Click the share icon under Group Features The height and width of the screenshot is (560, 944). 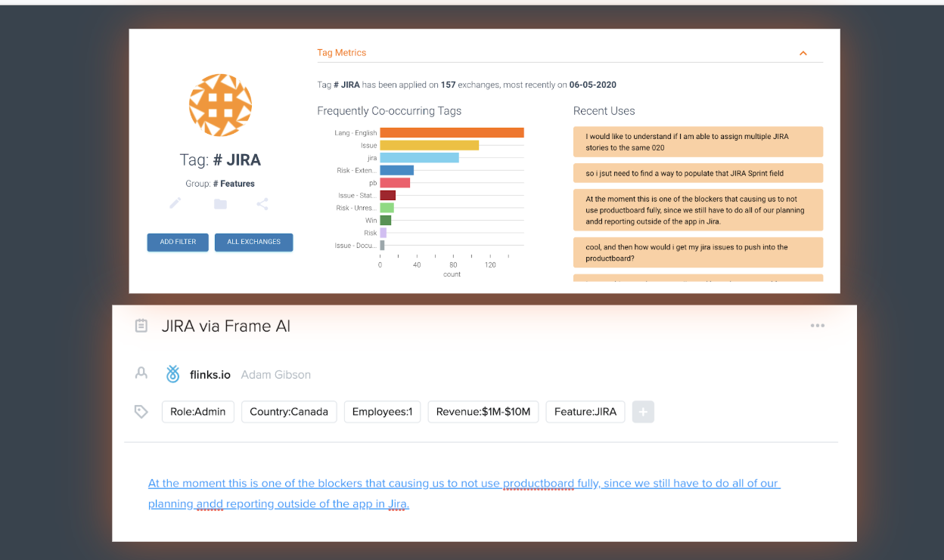click(x=262, y=204)
